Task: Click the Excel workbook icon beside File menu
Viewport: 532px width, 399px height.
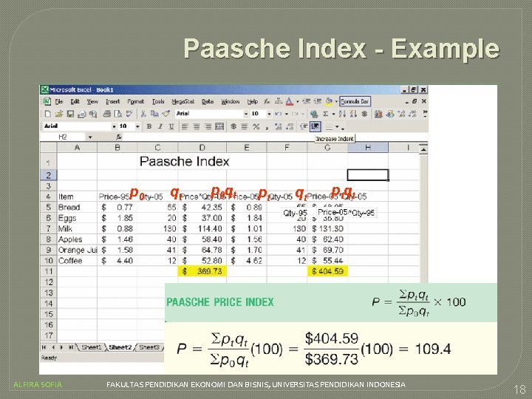Action: click(x=47, y=101)
